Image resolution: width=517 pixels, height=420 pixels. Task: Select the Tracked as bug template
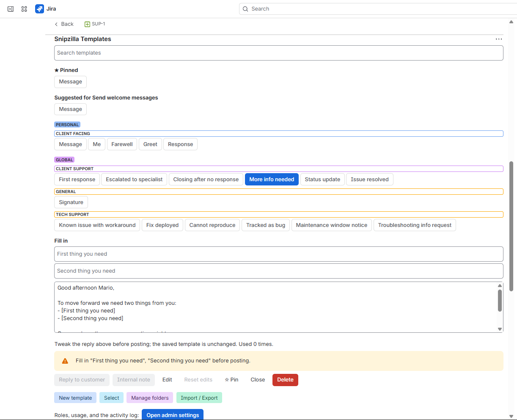pos(266,225)
